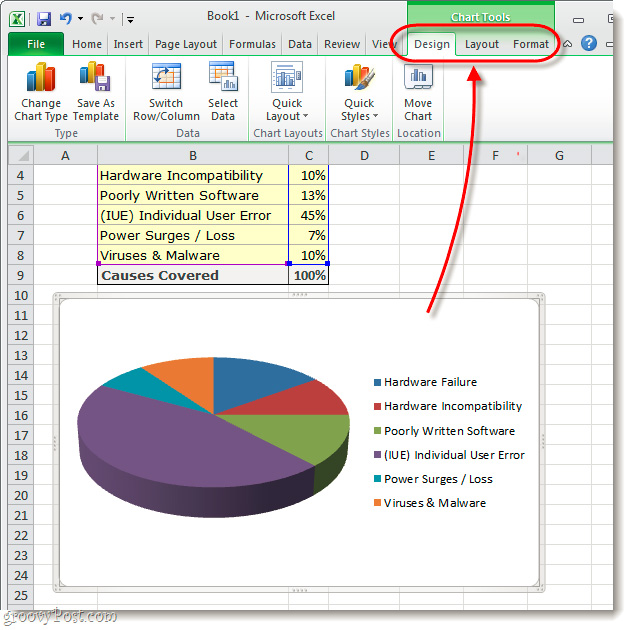Open the Undo history dropdown arrow
This screenshot has height=630, width=633.
tap(80, 19)
